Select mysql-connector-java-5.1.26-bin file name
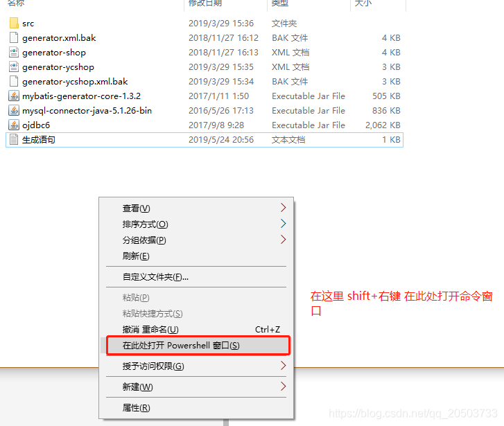Viewport: 504px width, 426px height. (x=87, y=111)
